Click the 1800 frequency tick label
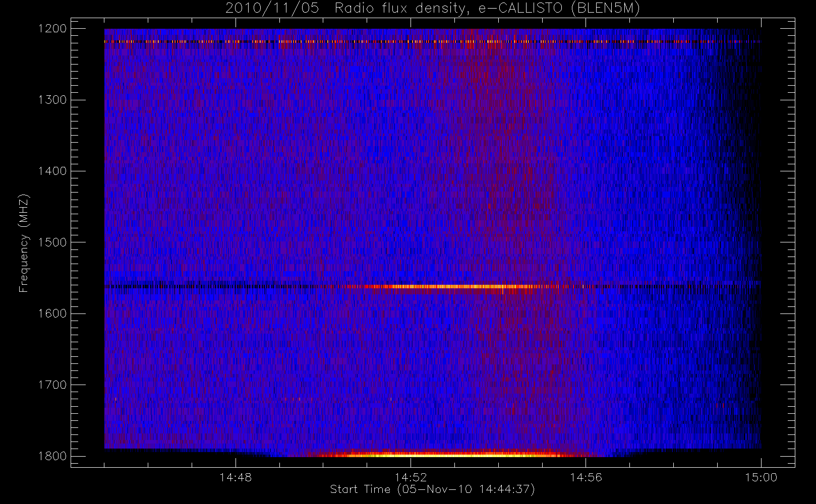Screen dimensions: 816x504 52,456
